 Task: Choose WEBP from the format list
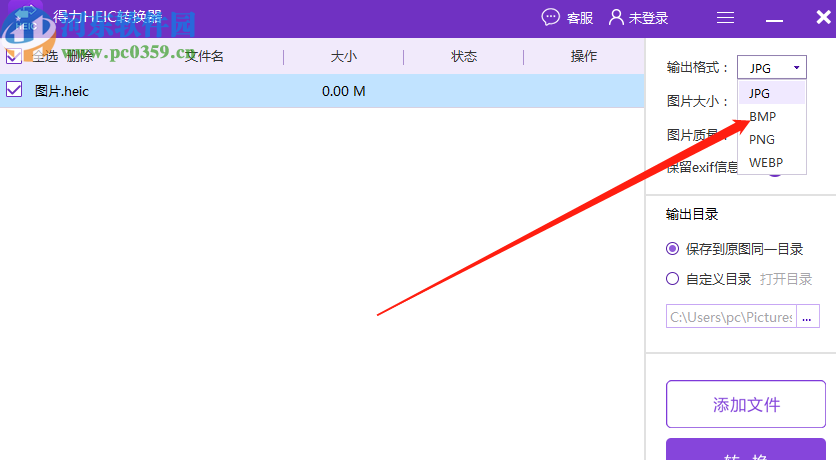click(x=771, y=162)
